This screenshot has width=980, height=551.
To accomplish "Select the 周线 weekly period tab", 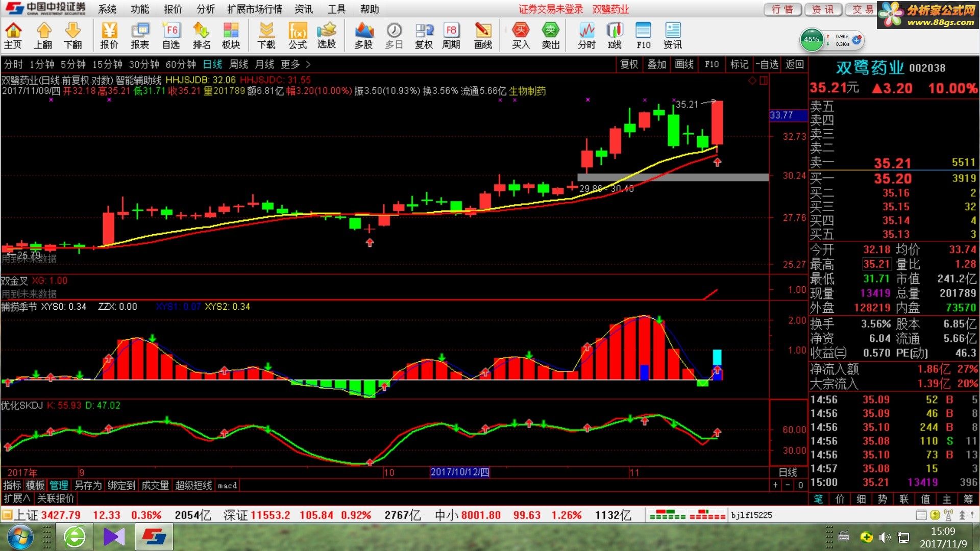I will pos(238,64).
